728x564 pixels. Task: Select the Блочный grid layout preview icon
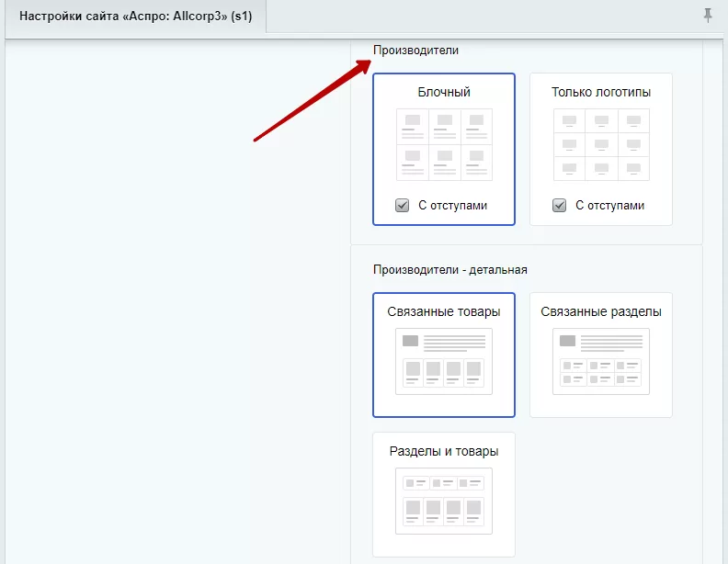point(444,145)
